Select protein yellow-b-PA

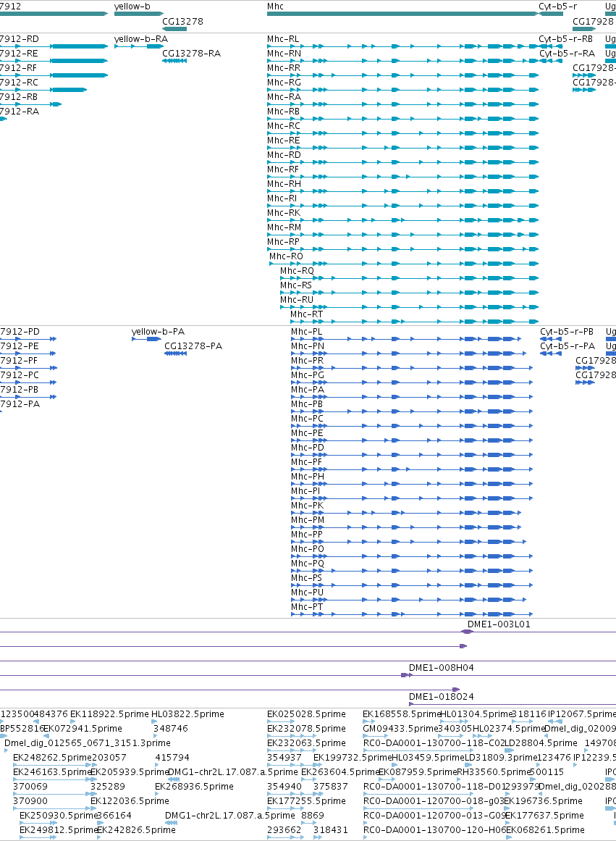point(158,332)
